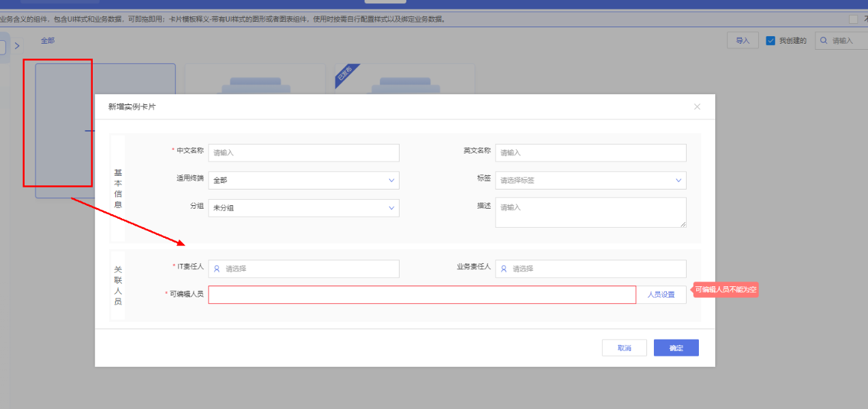Image resolution: width=868 pixels, height=409 pixels.
Task: Select the 全部 tab above the cards
Action: (47, 41)
